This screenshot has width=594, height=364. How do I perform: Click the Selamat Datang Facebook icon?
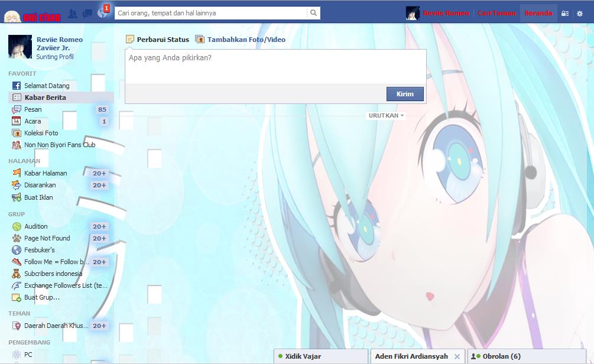(17, 86)
